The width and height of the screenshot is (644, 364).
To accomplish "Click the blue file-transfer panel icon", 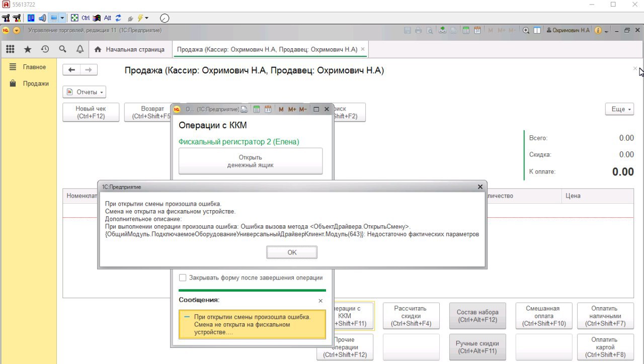I will tap(31, 18).
